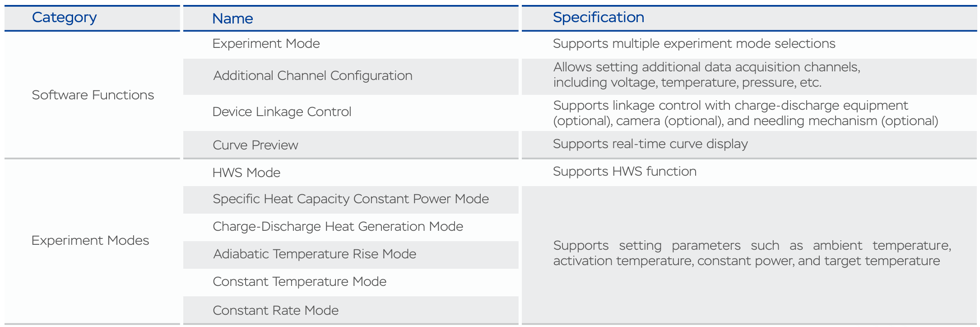Click the Experiment Modes category cell
Viewport: 980px width, 327px height.
click(90, 240)
